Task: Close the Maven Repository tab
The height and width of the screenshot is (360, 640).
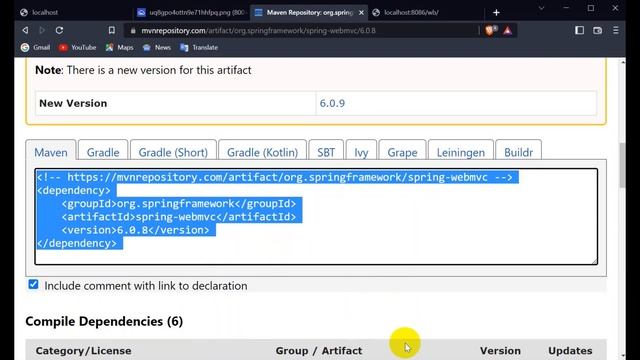Action: point(361,13)
